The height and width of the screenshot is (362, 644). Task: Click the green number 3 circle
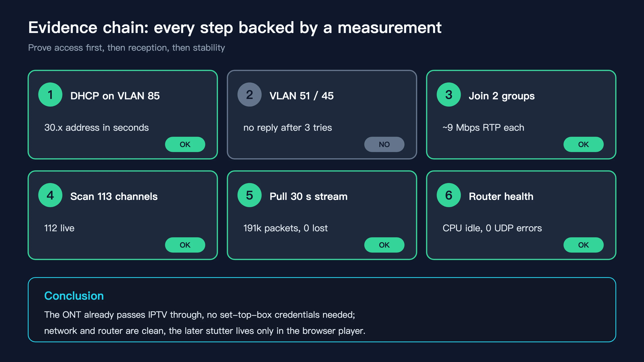tap(449, 95)
